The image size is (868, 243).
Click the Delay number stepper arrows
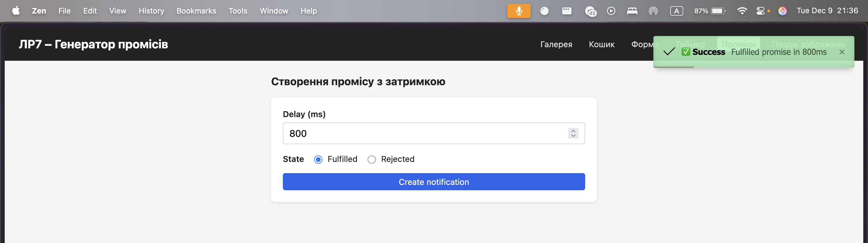coord(573,133)
